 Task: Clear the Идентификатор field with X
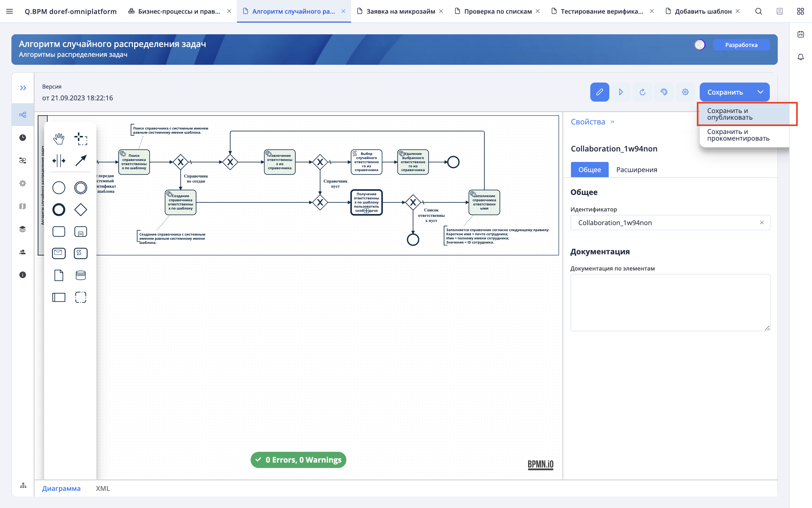(762, 223)
